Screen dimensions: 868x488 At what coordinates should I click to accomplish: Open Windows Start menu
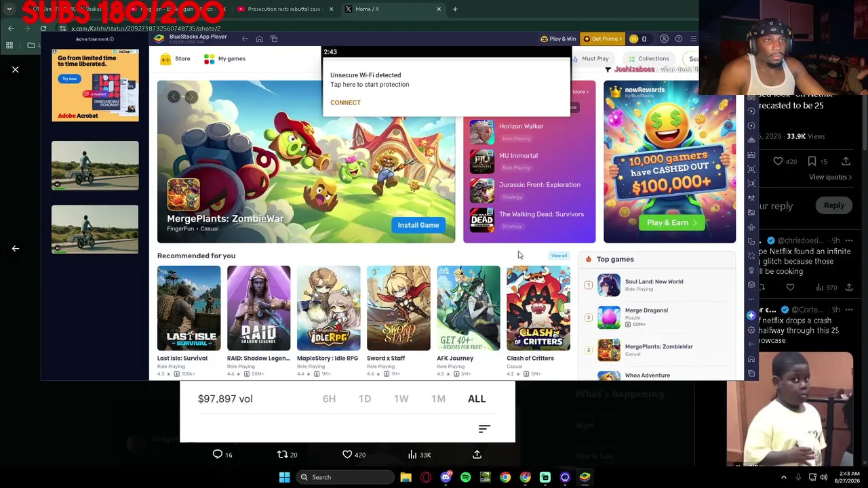[x=284, y=477]
